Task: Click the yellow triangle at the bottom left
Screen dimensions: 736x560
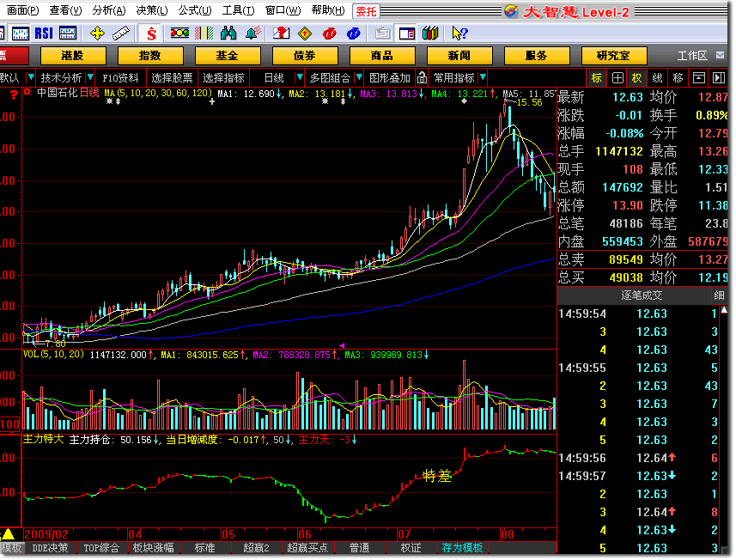Action: (8, 533)
